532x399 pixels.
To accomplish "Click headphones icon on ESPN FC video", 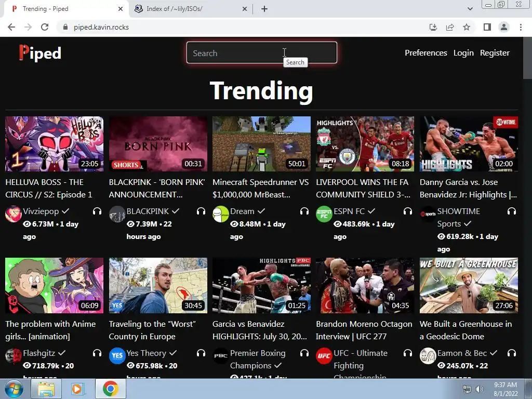I will pos(408,211).
